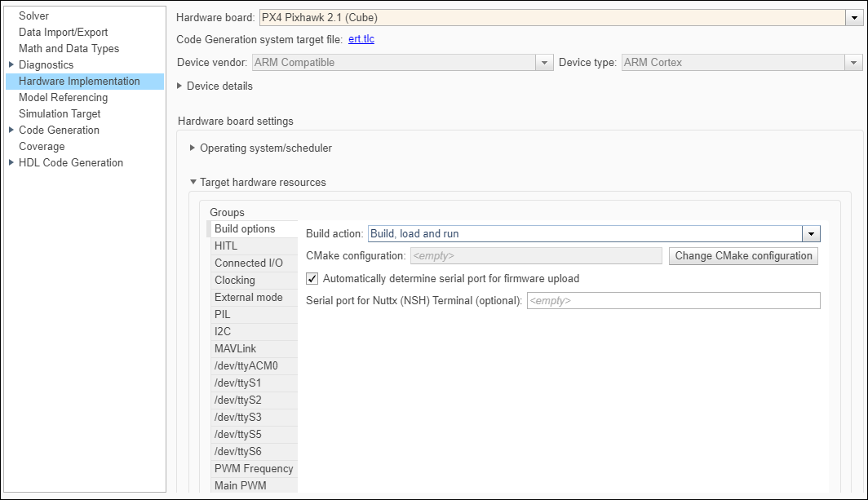
Task: Collapse Target hardware resources section
Action: [x=193, y=183]
